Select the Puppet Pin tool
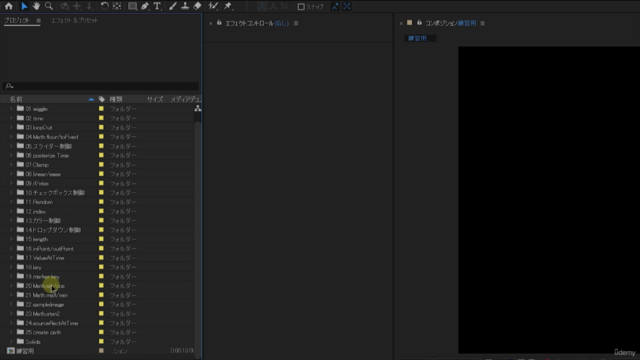Viewport: 640px width, 360px height. pos(228,6)
